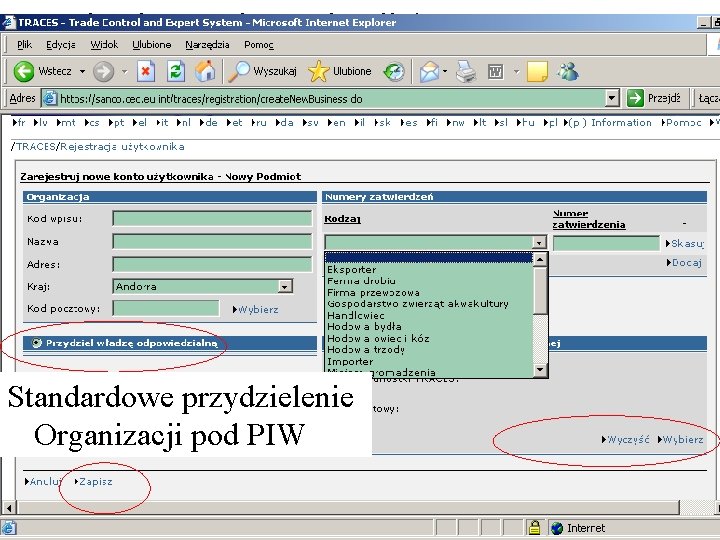Open the yellow note Discuss icon
The image size is (720, 540).
click(537, 72)
